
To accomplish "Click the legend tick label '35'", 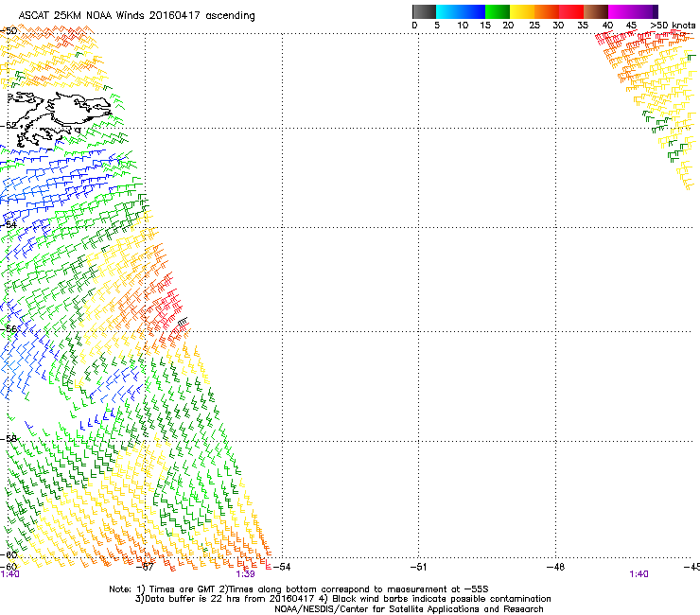I will point(583,26).
